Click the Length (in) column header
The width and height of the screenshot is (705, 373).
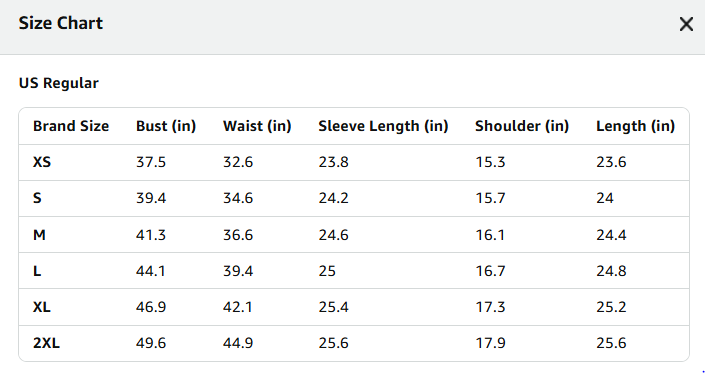635,126
